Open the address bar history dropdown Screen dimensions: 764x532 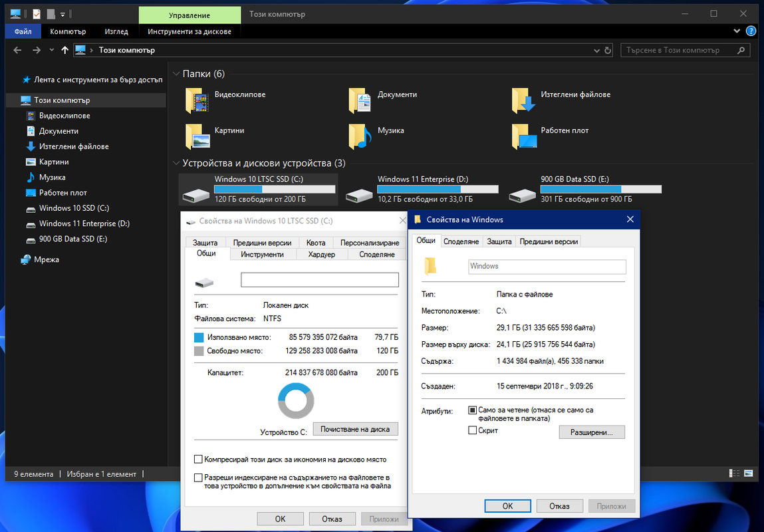(x=596, y=50)
